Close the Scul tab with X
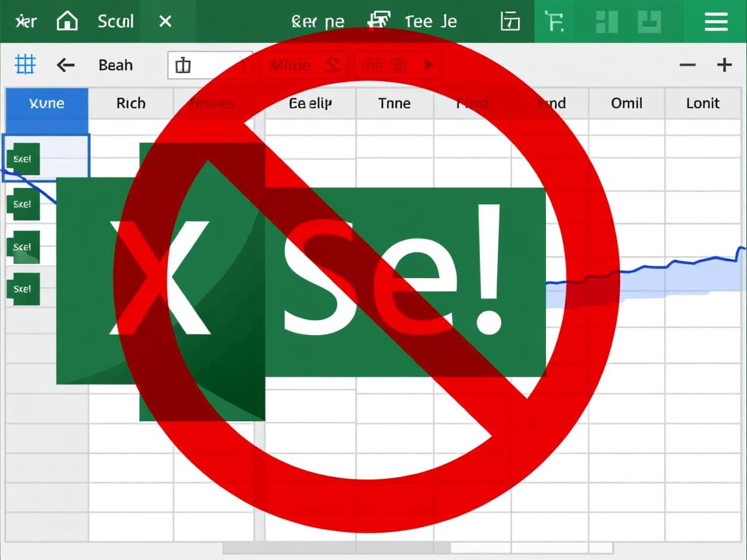747x560 pixels. pos(165,21)
